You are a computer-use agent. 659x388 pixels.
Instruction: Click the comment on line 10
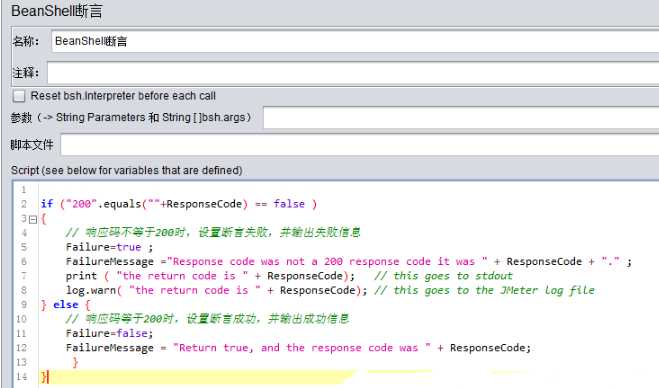[207, 319]
